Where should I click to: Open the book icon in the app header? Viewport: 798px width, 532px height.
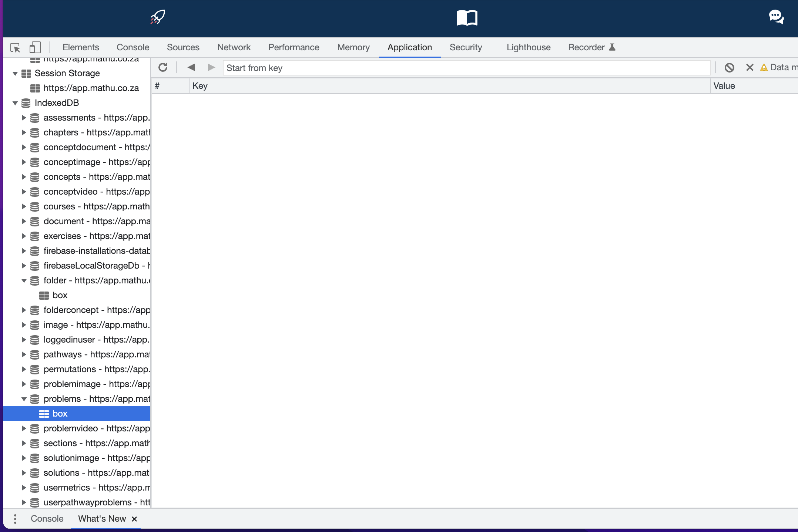coord(467,17)
